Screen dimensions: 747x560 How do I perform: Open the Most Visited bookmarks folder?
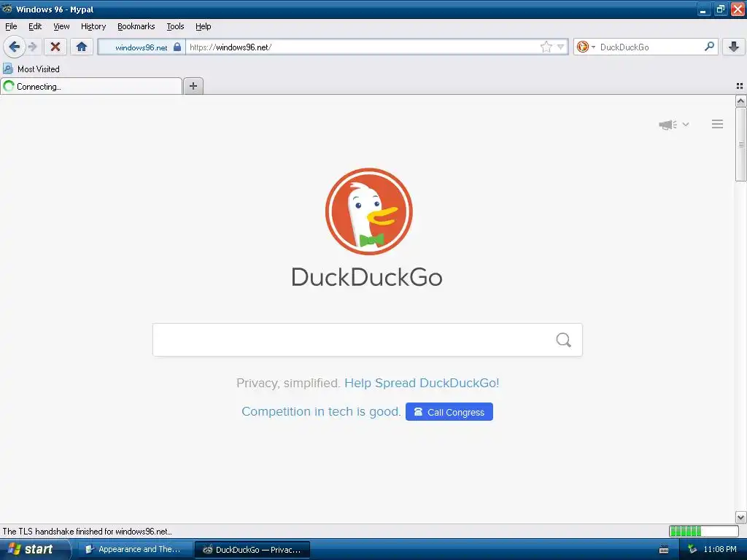point(31,69)
